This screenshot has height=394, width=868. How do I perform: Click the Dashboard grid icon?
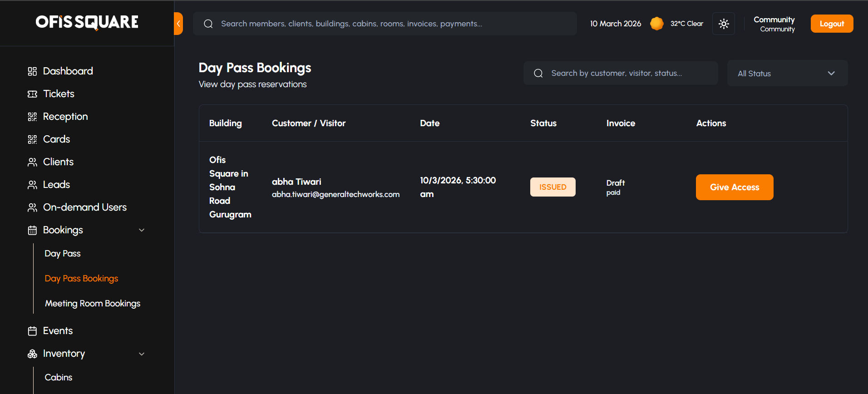[x=32, y=71]
